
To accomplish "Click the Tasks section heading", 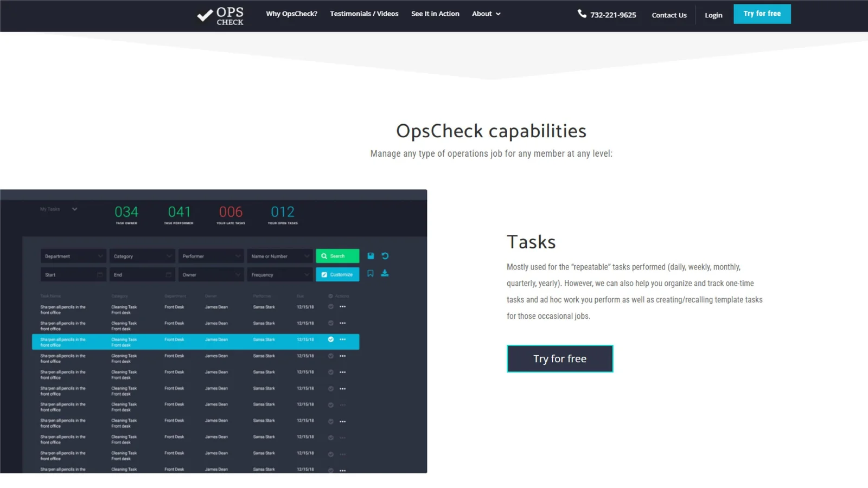I will (531, 242).
